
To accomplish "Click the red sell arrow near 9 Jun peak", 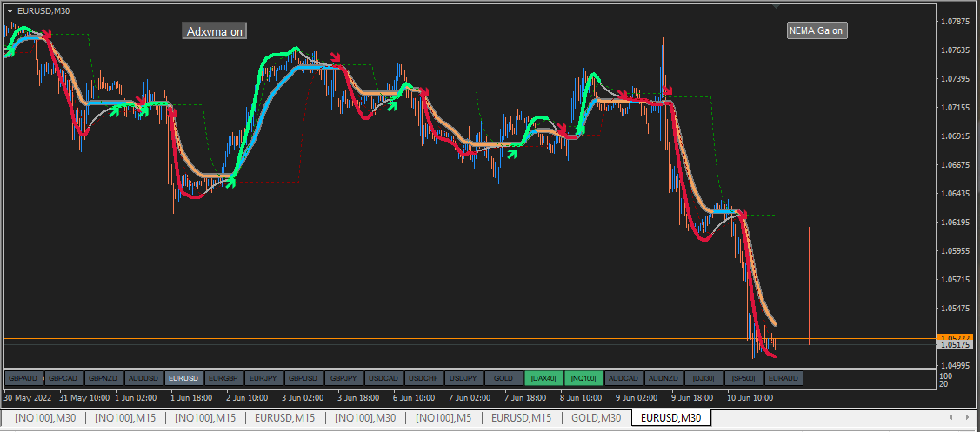I will [668, 91].
